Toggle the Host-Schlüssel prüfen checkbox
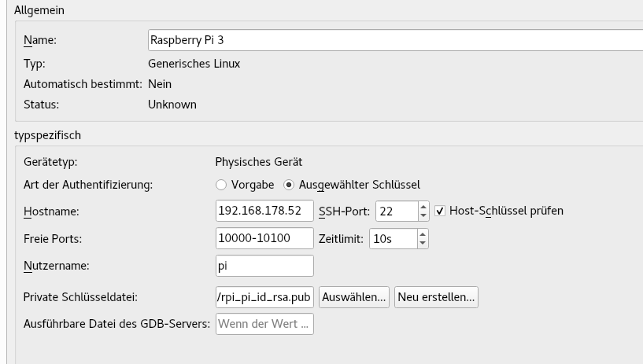Screen dimensions: 643x364 pos(440,211)
